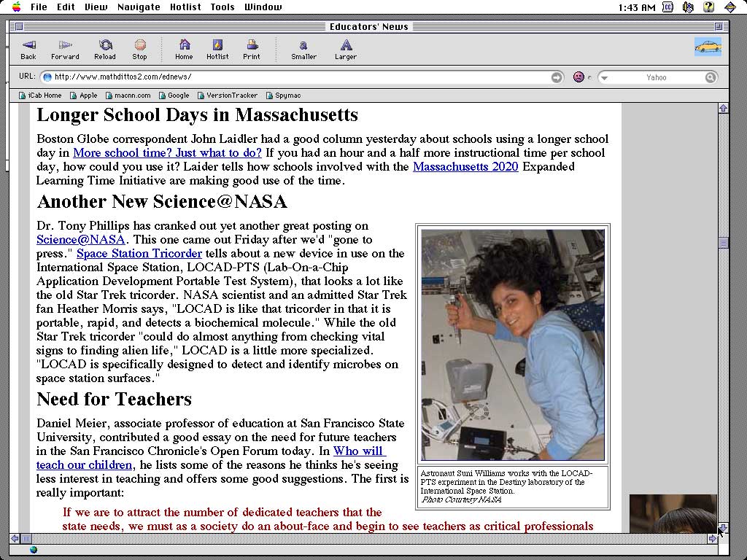Click the 'Photo Courtesy NASA' caption text

pyautogui.click(x=461, y=499)
